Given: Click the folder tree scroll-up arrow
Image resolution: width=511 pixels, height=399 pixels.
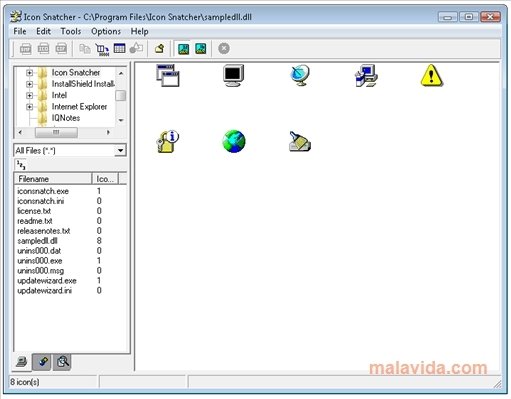Looking at the screenshot, I should point(121,73).
